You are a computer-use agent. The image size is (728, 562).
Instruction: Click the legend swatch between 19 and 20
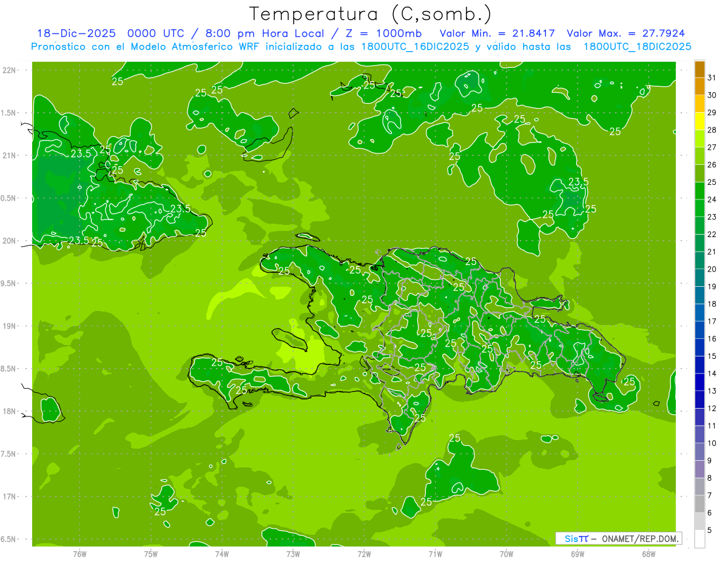699,278
